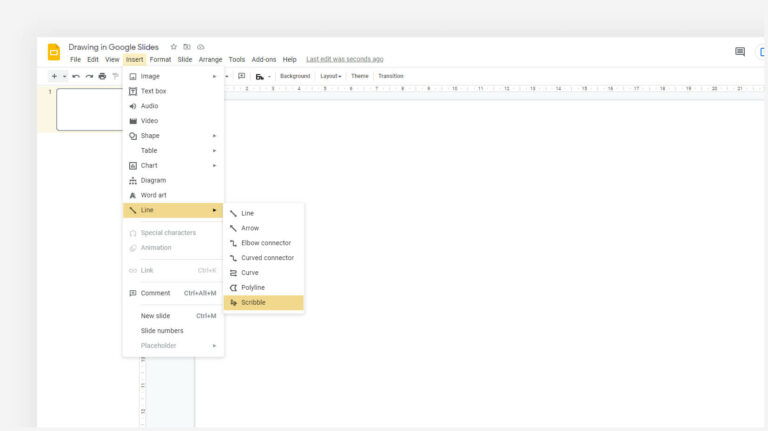The width and height of the screenshot is (768, 431).
Task: Click the Google Slides home logo
Action: tap(54, 52)
